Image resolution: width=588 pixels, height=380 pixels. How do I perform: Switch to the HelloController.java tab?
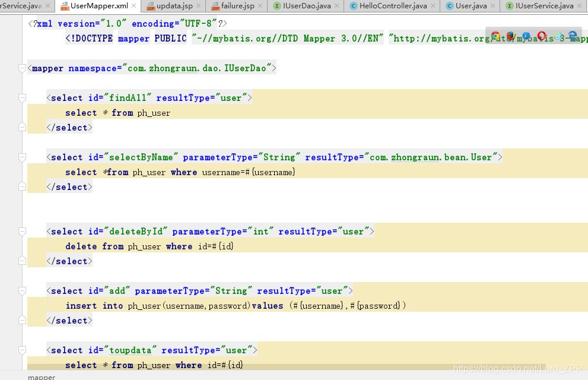coord(393,5)
